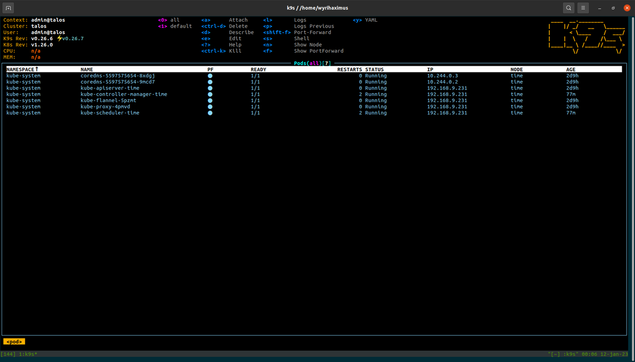
Task: Click the RESTARTS column header
Action: pos(349,69)
